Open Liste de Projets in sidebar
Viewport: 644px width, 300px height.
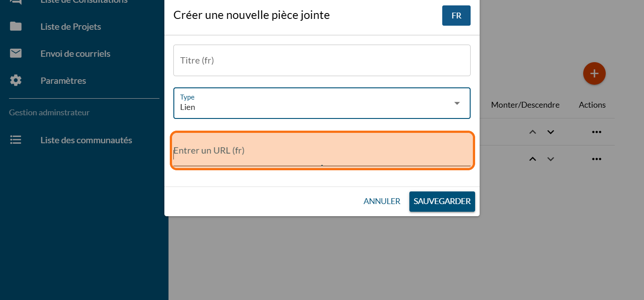tap(71, 27)
